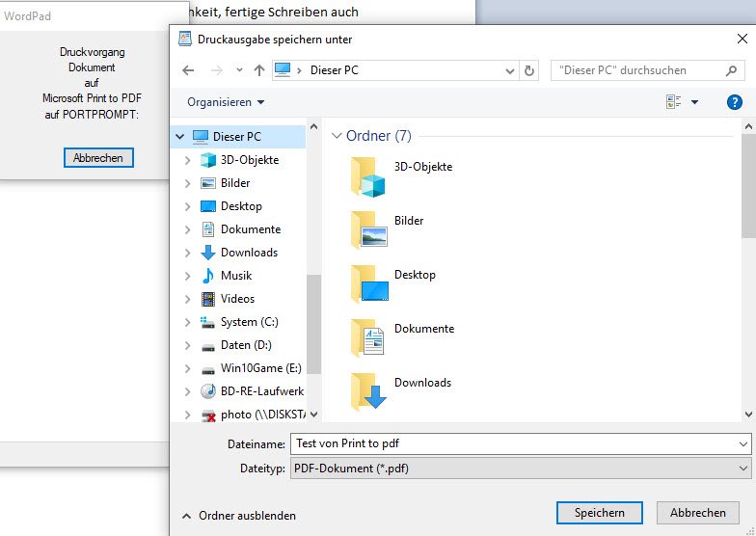
Task: Cancel printing via Abbrechen in WordPad dialog
Action: pyautogui.click(x=98, y=158)
